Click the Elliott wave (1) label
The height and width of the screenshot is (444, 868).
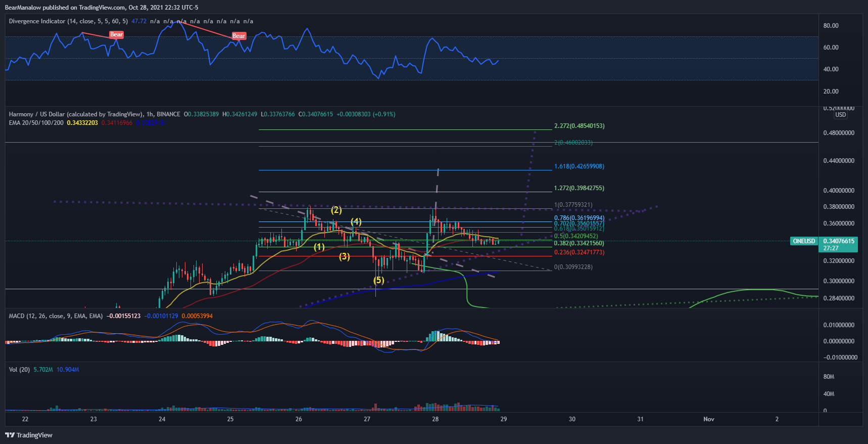(319, 247)
